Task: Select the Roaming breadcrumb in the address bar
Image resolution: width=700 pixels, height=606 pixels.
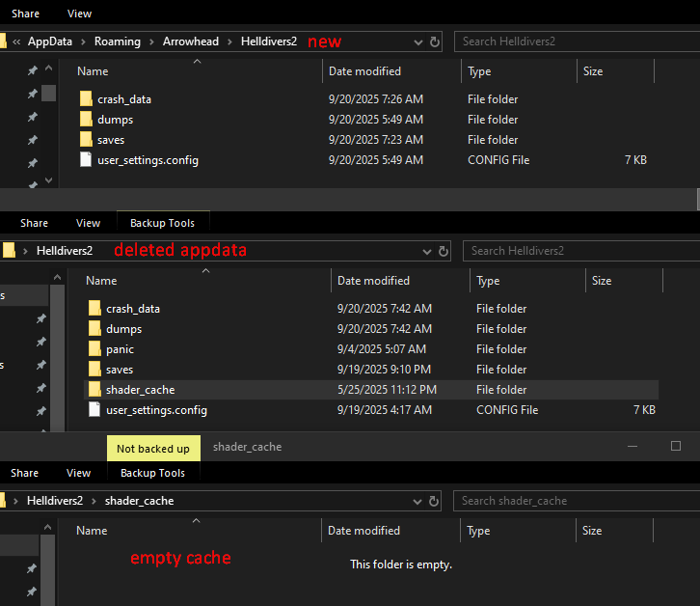Action: click(x=117, y=41)
